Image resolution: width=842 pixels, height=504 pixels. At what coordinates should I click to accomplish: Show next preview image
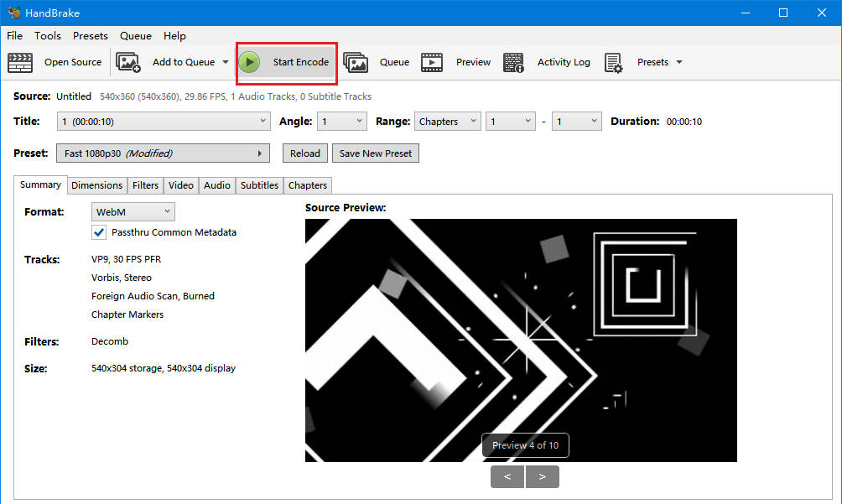pos(543,476)
